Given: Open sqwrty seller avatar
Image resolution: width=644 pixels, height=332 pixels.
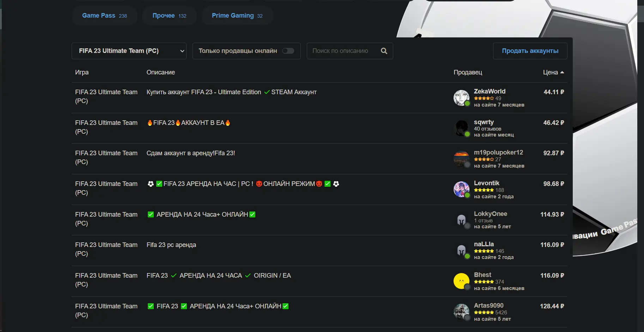Looking at the screenshot, I should point(461,128).
